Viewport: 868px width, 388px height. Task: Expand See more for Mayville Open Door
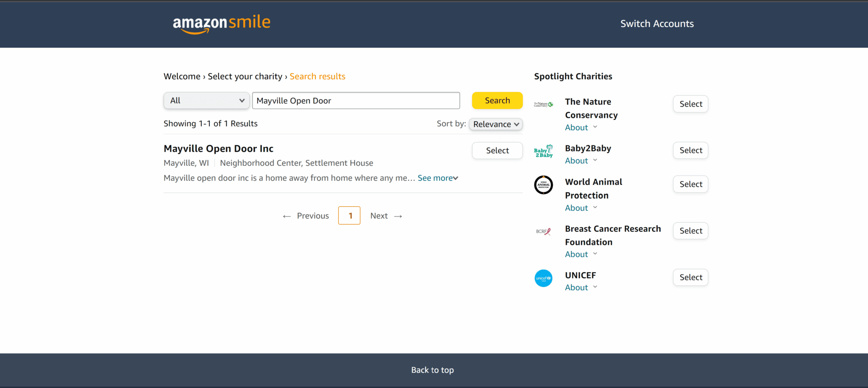[x=438, y=178]
